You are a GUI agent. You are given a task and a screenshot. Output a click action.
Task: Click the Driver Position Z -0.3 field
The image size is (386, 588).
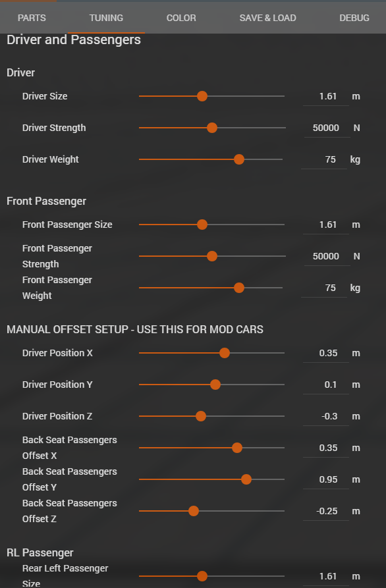[x=326, y=416]
